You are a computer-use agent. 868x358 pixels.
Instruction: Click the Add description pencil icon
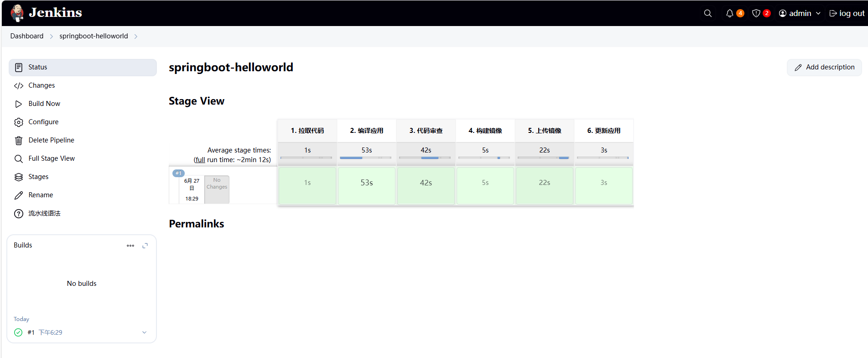coord(798,68)
